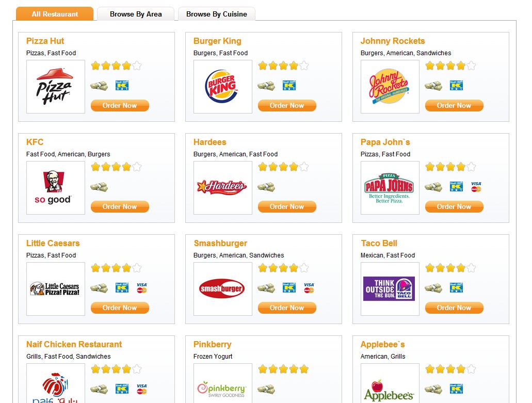Select the All Restaurant tab
Screen dimensions: 532x403
[x=55, y=14]
